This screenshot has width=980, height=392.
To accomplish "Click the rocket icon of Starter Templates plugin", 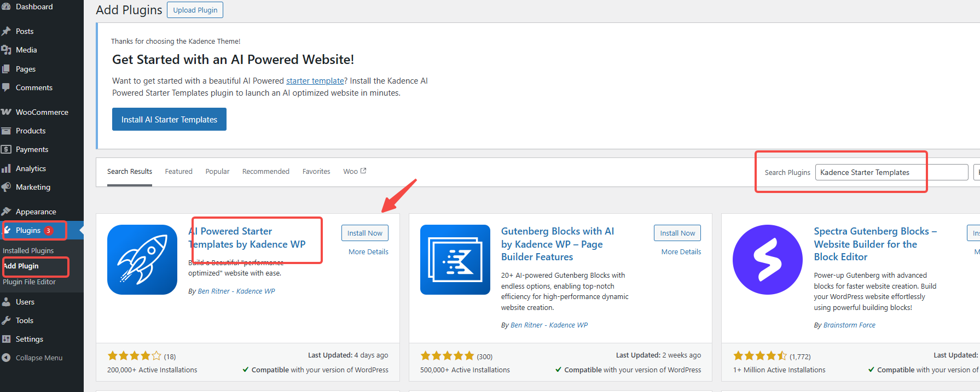I will point(142,260).
